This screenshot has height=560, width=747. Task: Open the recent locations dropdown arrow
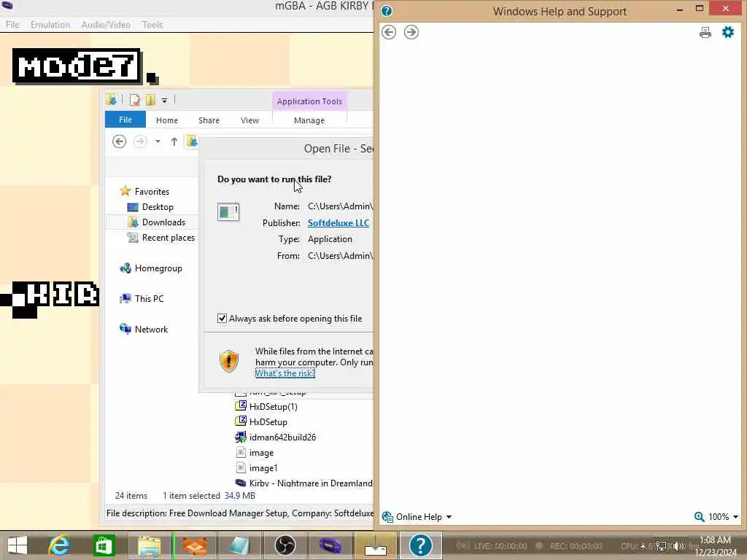point(158,141)
